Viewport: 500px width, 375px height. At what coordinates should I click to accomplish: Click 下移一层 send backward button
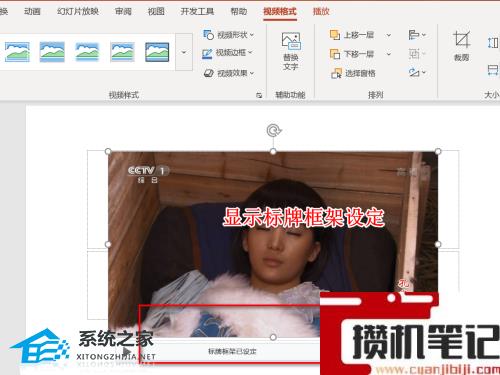[352, 54]
